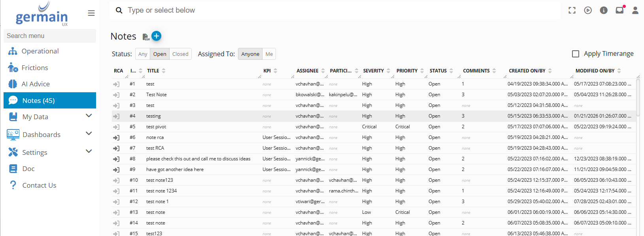Enter fullscreen mode via the expand icon
Viewport: 644px width, 236px height.
(572, 10)
